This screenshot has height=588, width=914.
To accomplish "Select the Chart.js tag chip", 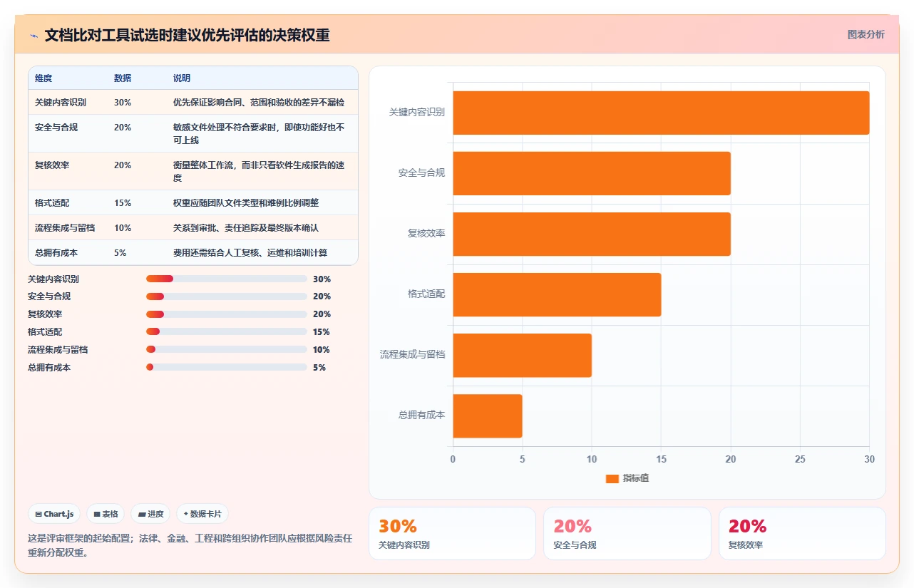I will 54,514.
